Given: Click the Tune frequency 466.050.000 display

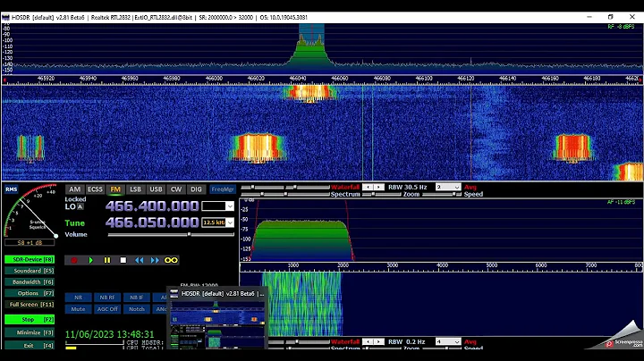Looking at the screenshot, I should pyautogui.click(x=152, y=222).
